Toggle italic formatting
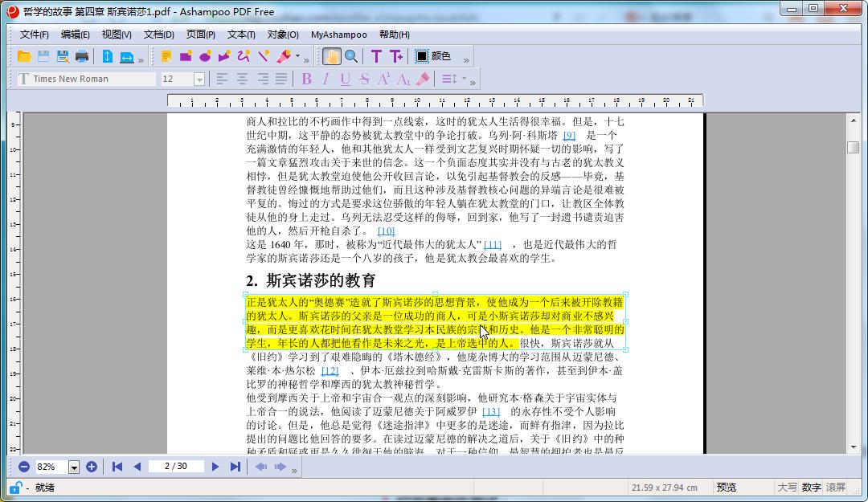The image size is (868, 502). (x=325, y=77)
